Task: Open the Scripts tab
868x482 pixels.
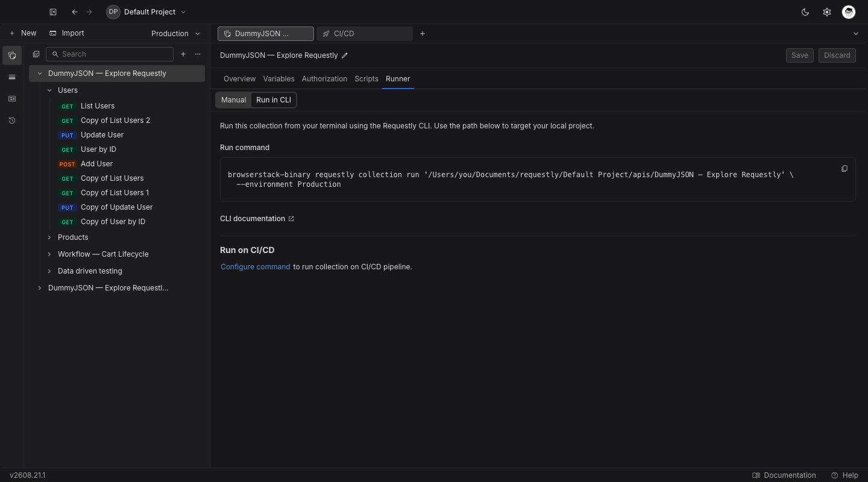Action: click(366, 79)
